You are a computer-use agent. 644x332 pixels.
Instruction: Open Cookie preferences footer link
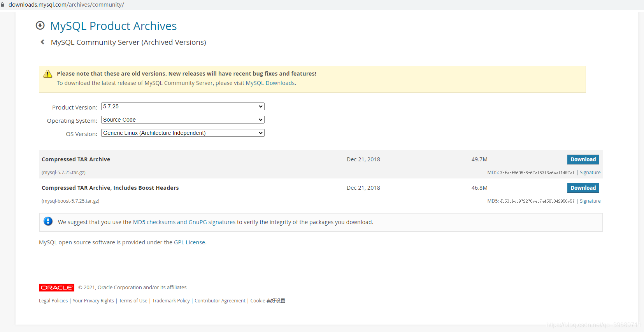268,301
